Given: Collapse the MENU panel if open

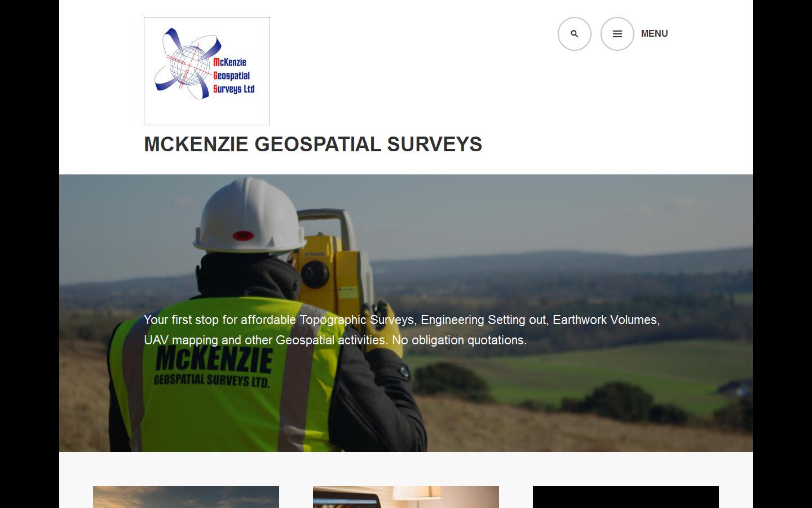Looking at the screenshot, I should [x=654, y=33].
